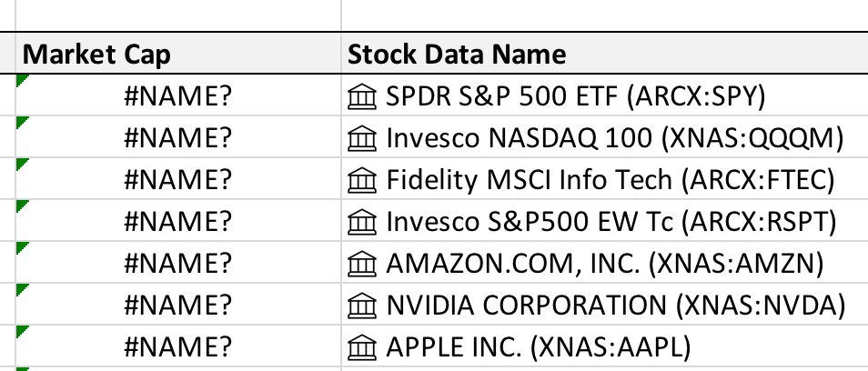868x371 pixels.
Task: Click the stock icon beside Invesco NASDAQ 100
Action: coord(362,138)
